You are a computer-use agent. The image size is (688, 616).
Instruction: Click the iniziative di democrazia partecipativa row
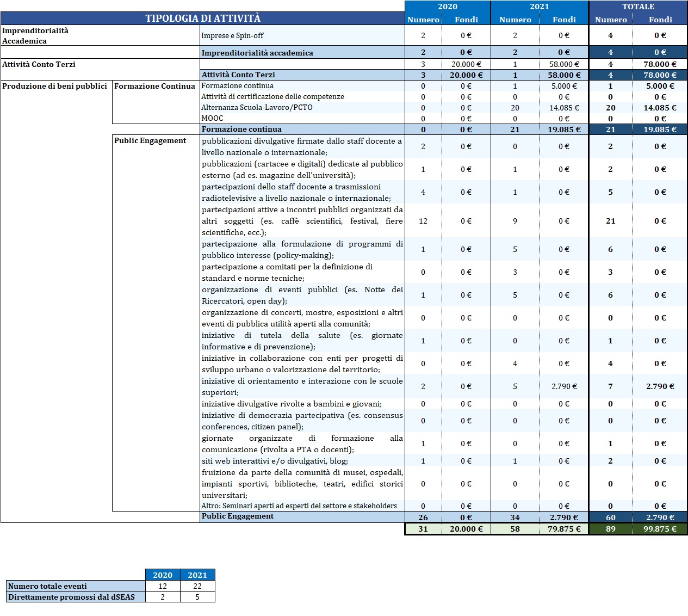click(302, 421)
